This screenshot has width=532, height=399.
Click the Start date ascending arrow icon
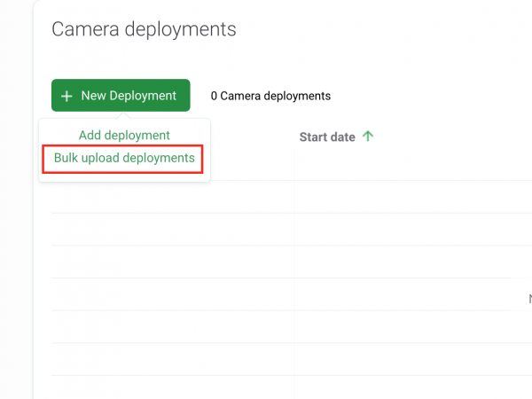(368, 137)
